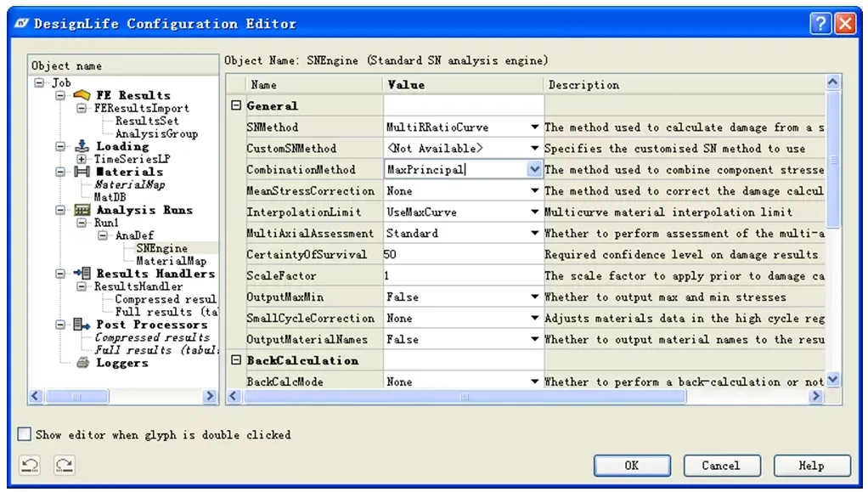The image size is (868, 492).
Task: Click the Loggers printer icon
Action: (x=82, y=363)
